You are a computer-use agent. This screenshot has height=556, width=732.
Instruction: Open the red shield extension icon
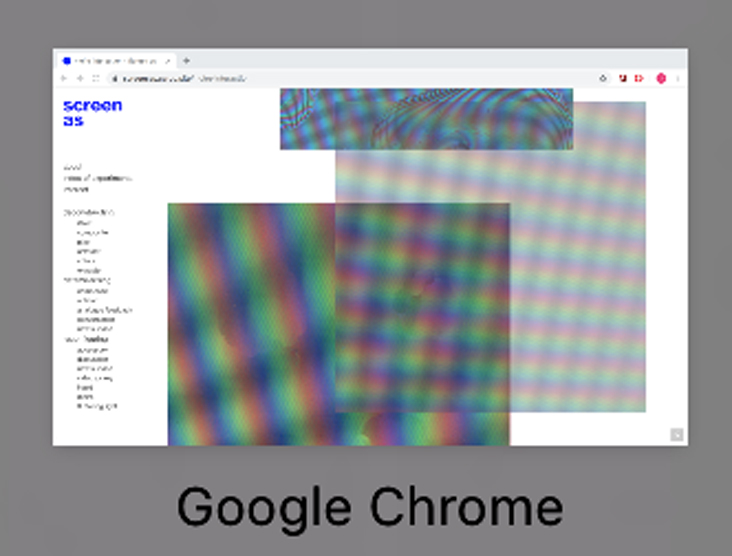tap(623, 78)
